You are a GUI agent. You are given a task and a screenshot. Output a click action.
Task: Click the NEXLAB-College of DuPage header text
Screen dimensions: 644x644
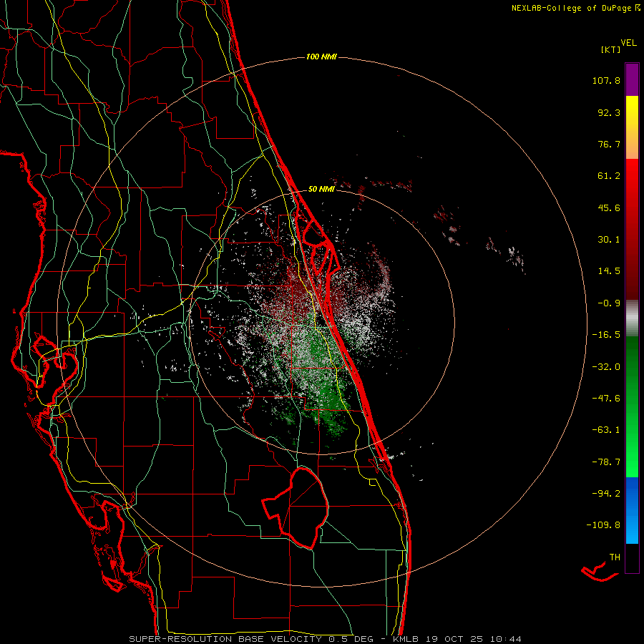[572, 8]
